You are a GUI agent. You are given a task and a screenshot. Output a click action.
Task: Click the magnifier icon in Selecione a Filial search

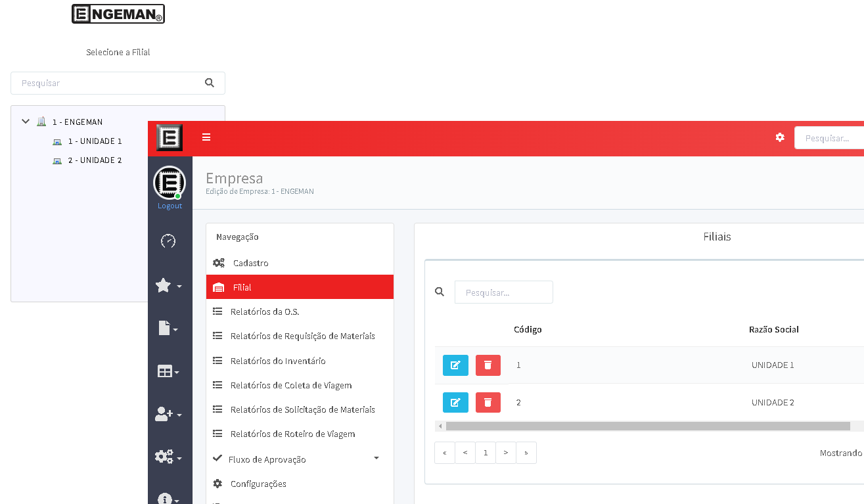click(x=210, y=83)
